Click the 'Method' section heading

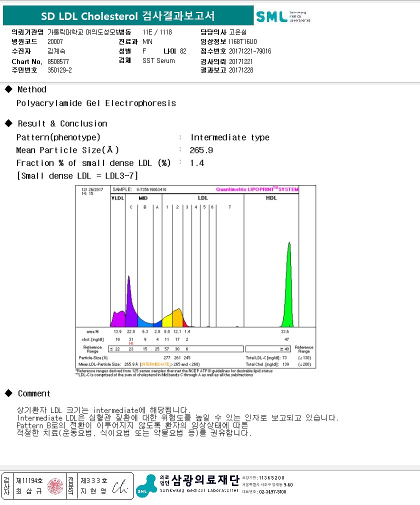click(32, 89)
